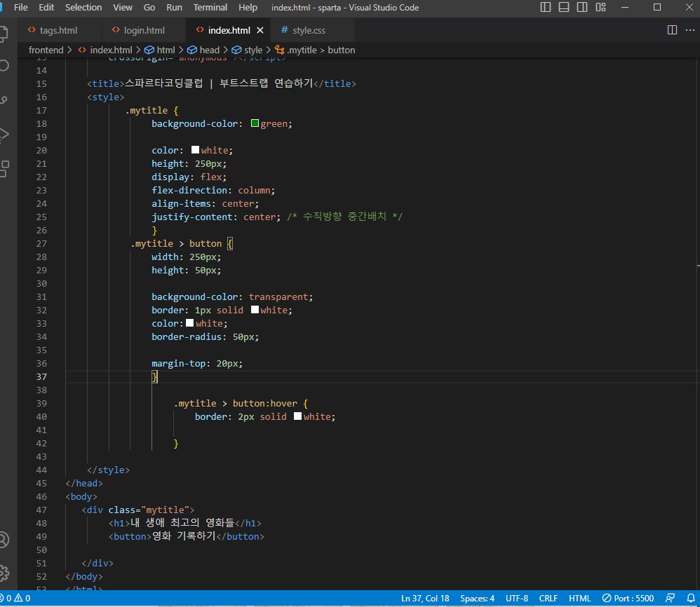
Task: Expand the head breadcrumb symbol
Action: click(x=203, y=50)
